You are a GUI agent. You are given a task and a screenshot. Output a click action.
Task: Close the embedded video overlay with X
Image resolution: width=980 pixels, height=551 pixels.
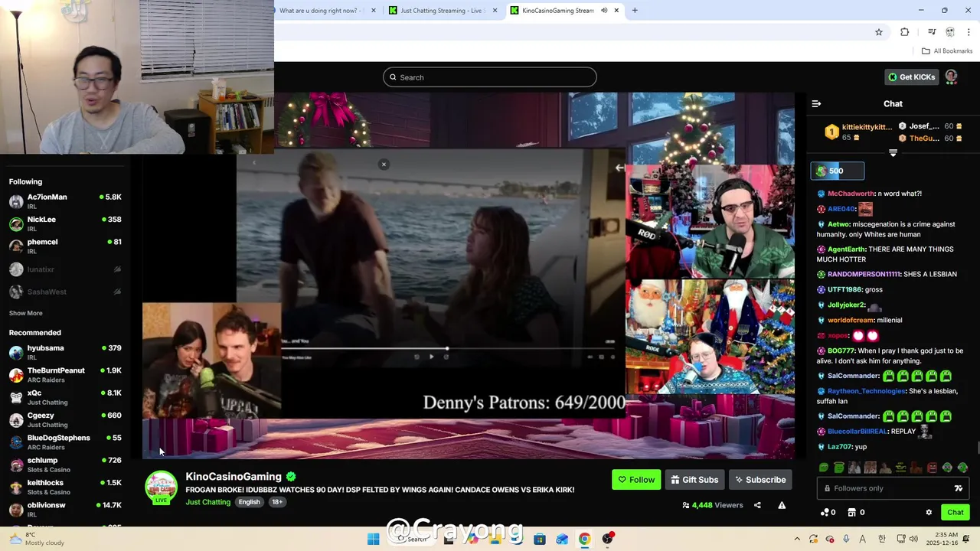pos(384,165)
